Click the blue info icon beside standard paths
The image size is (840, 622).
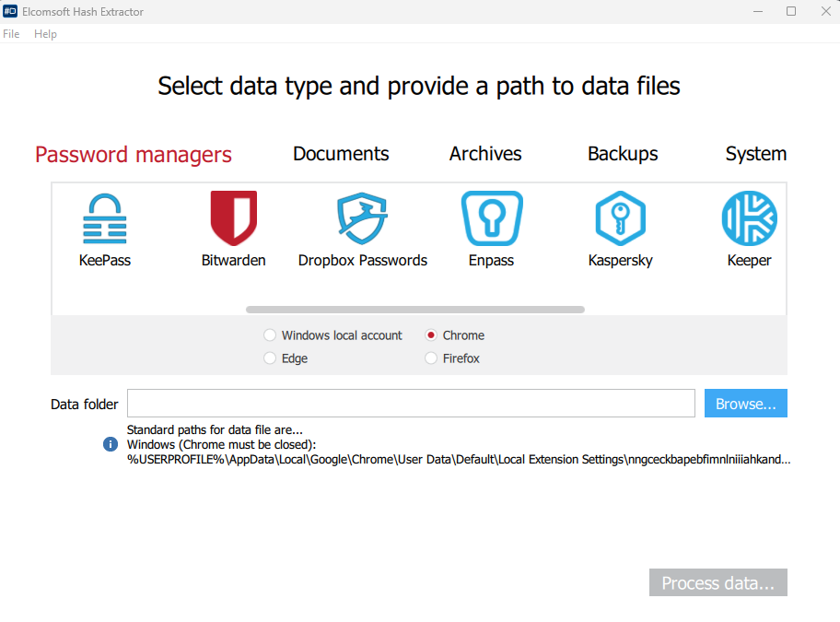point(111,444)
